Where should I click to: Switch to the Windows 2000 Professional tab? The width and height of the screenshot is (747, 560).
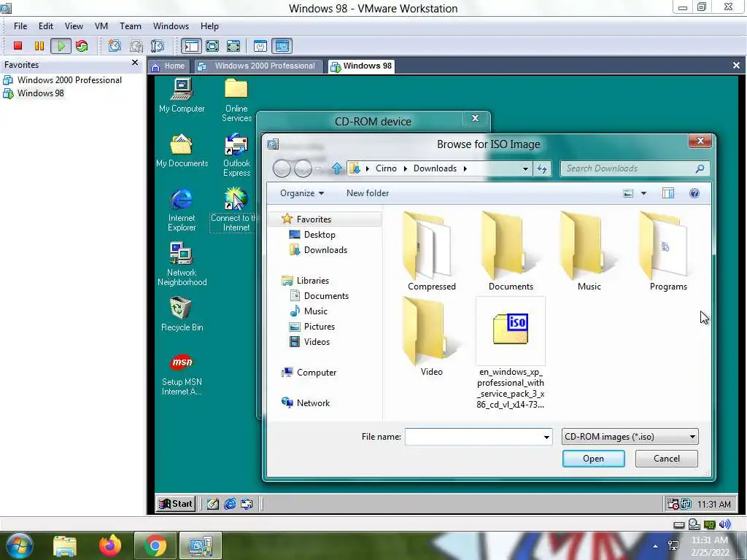[x=258, y=66]
